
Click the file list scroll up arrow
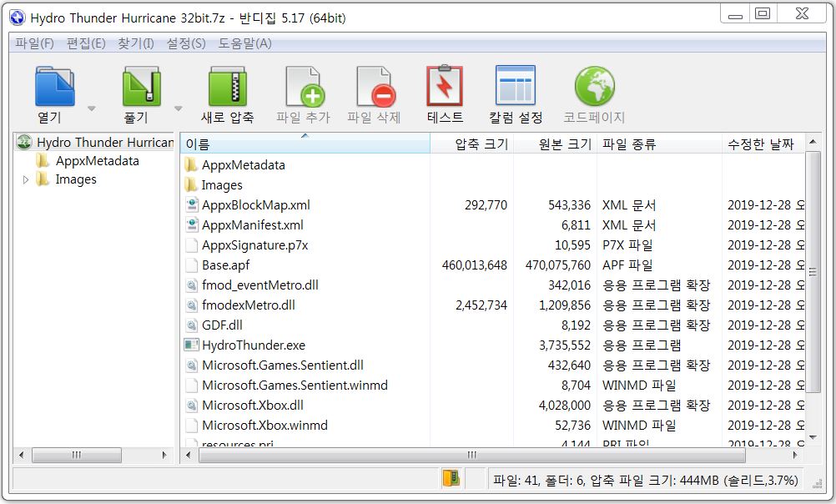(x=813, y=142)
